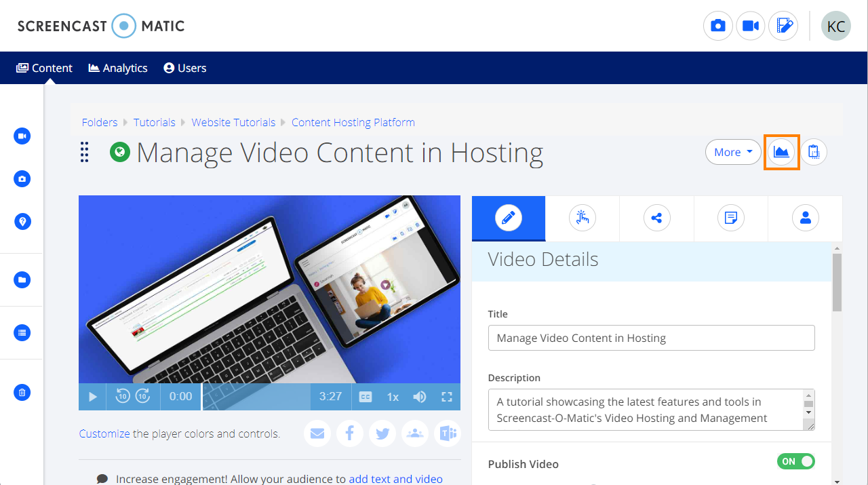This screenshot has height=485, width=868.
Task: Select the notes/captions tab
Action: point(731,218)
